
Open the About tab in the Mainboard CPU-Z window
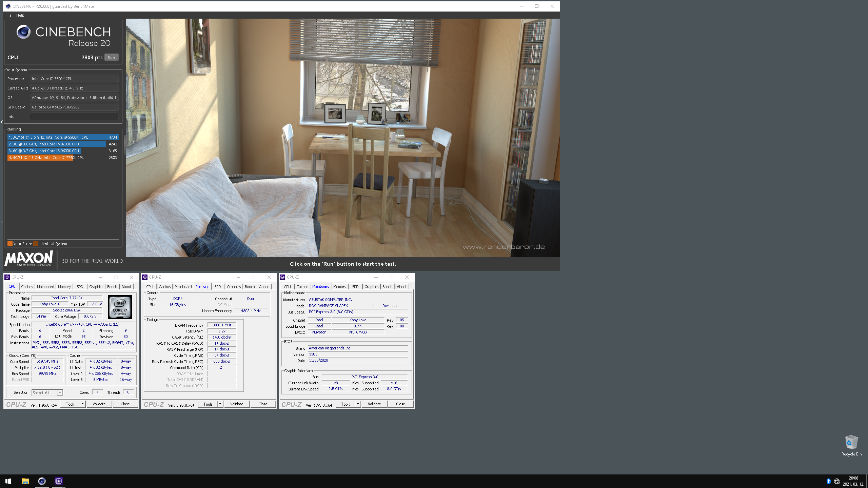(402, 287)
